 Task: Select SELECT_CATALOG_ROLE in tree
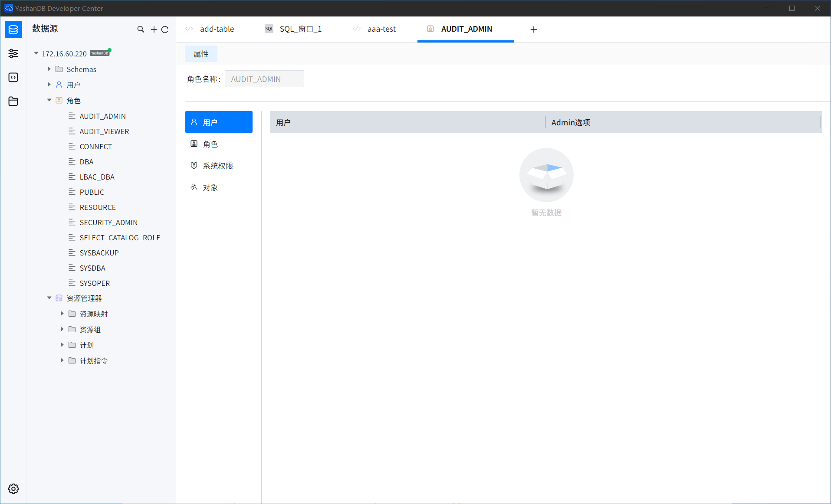point(120,237)
